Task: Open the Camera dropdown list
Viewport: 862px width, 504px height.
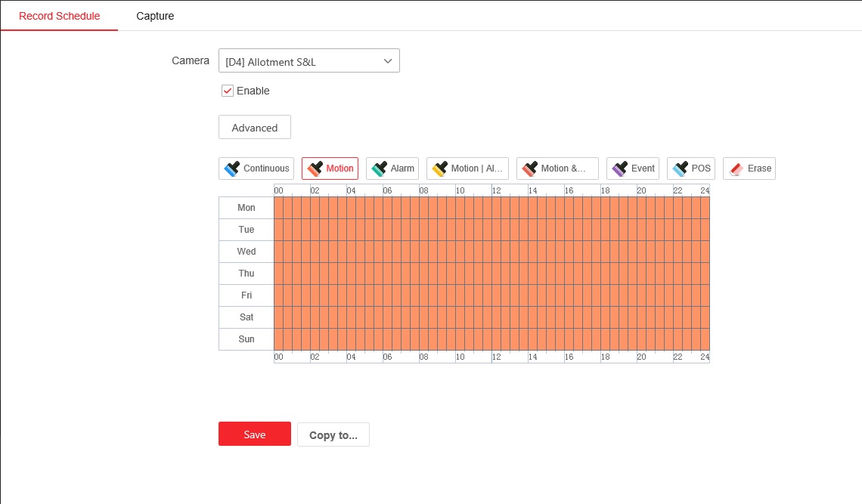Action: pos(309,61)
